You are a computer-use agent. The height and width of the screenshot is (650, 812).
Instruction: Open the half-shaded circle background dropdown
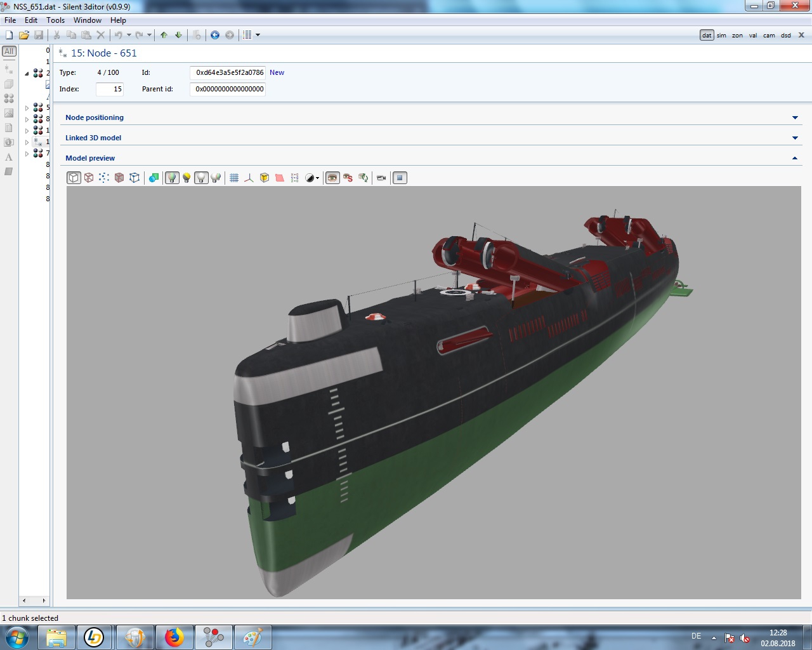click(x=312, y=178)
